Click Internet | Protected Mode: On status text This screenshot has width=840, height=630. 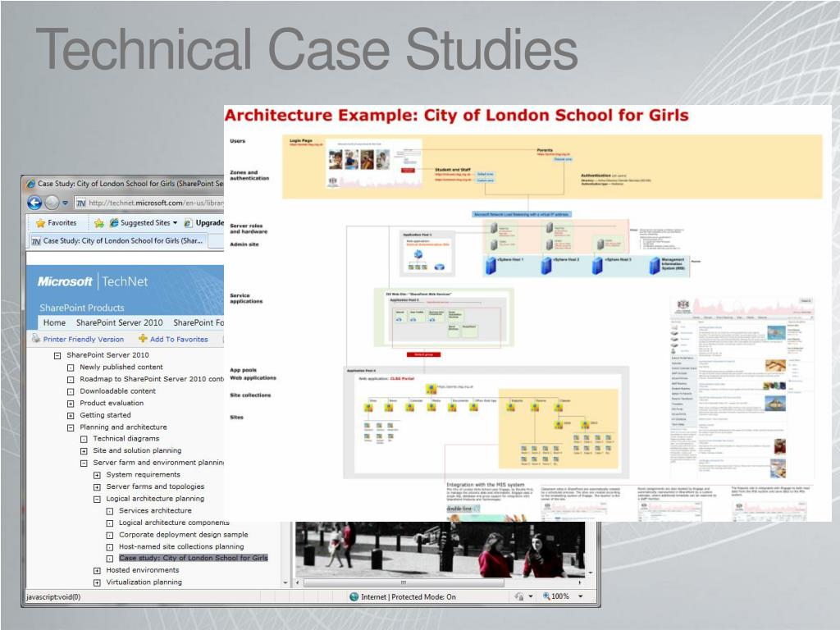pos(409,597)
